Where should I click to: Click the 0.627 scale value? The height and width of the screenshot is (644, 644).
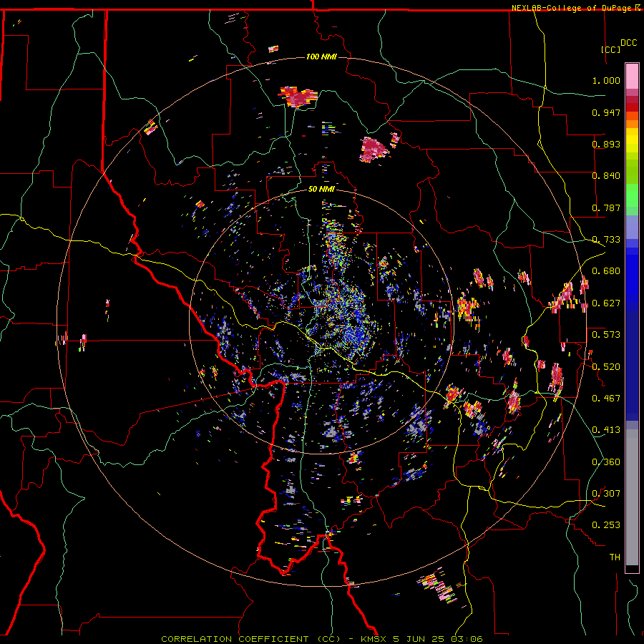(x=606, y=303)
